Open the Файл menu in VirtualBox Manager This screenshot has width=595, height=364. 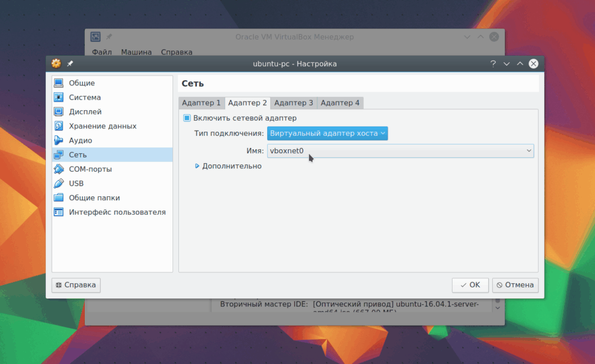click(102, 52)
